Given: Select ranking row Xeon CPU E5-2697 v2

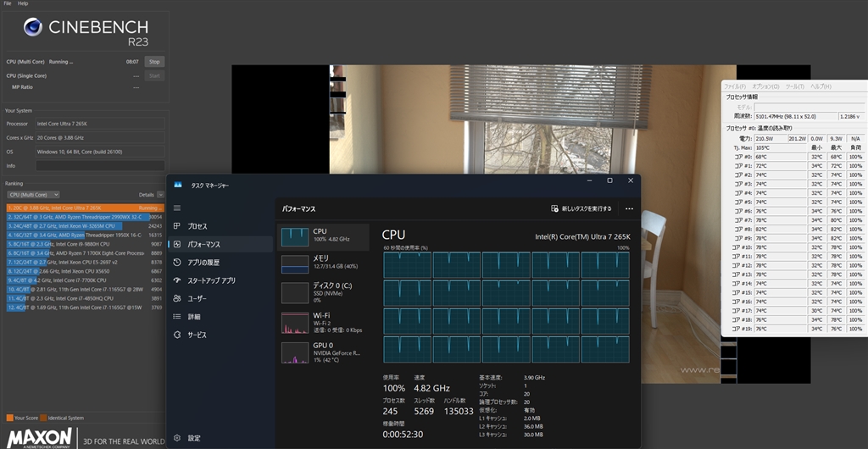Looking at the screenshot, I should 86,262.
